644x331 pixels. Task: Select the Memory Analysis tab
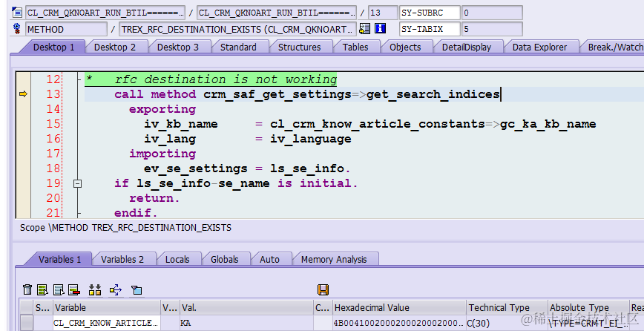[x=334, y=259]
